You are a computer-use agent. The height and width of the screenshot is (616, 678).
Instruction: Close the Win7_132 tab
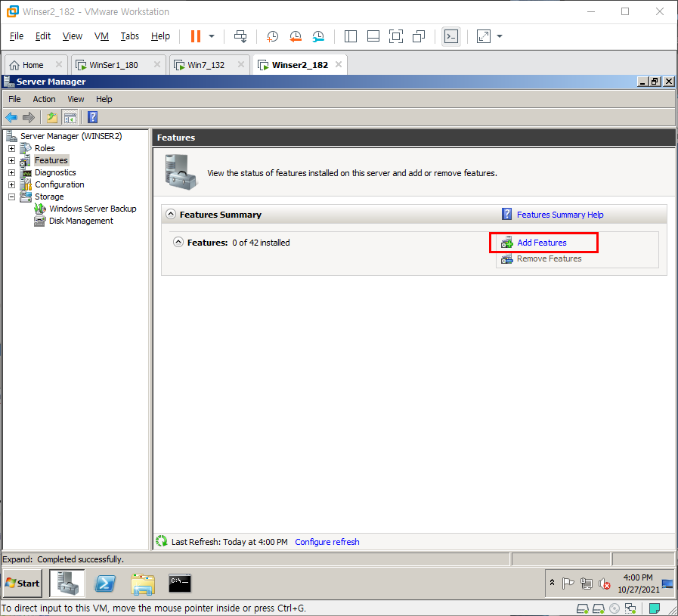[241, 64]
